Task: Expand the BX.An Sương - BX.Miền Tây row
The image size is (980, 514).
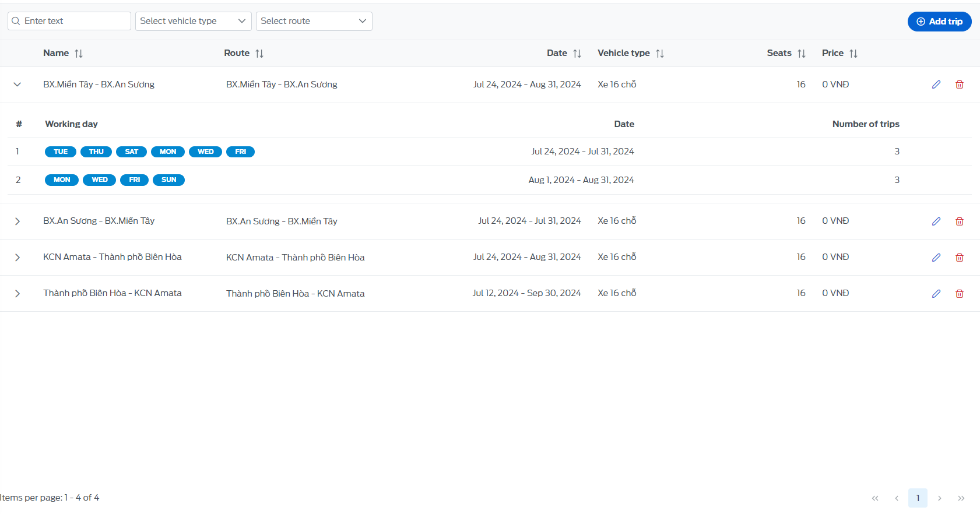Action: pyautogui.click(x=17, y=221)
